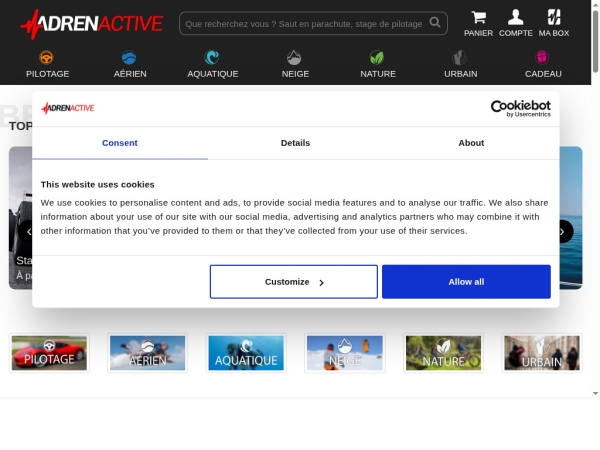Open the Aquatique menu label
Viewport: 600px width, 450px height.
click(x=213, y=74)
